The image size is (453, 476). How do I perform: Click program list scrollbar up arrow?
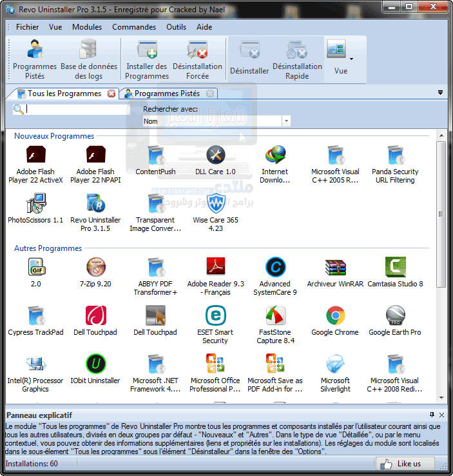[x=441, y=135]
